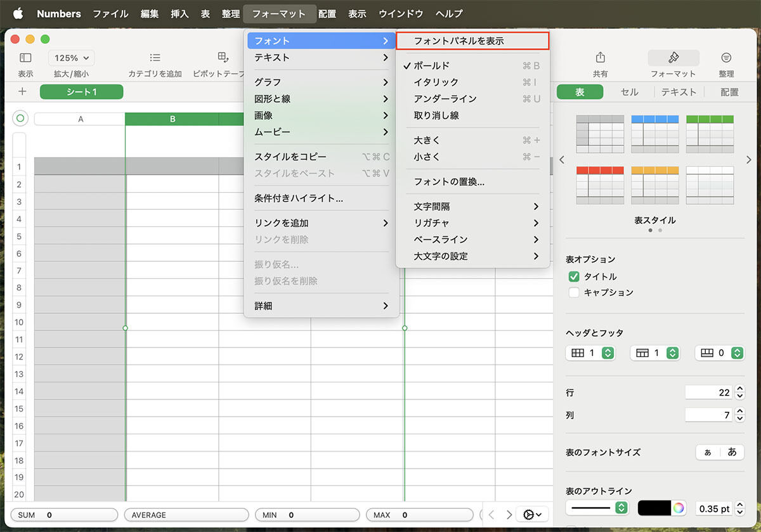Click the outline width stepper arrows
761x532 pixels.
(739, 508)
